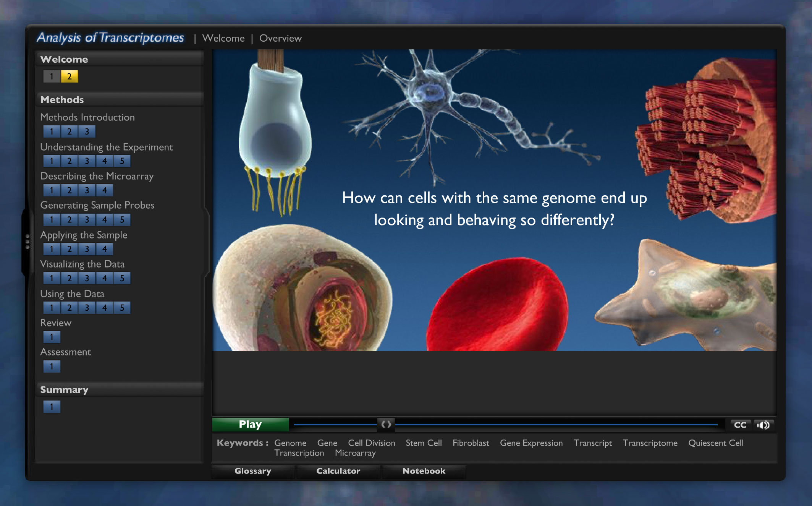This screenshot has height=506, width=812.
Task: Collapse sidebar using left edge grip handle
Action: [x=27, y=242]
